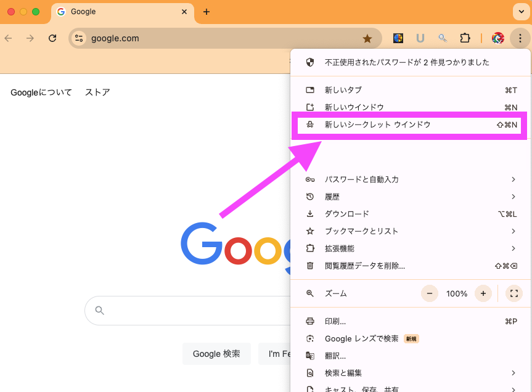Viewport: 532px width, 392px height.
Task: Reload the page with the refresh icon
Action: (52, 38)
